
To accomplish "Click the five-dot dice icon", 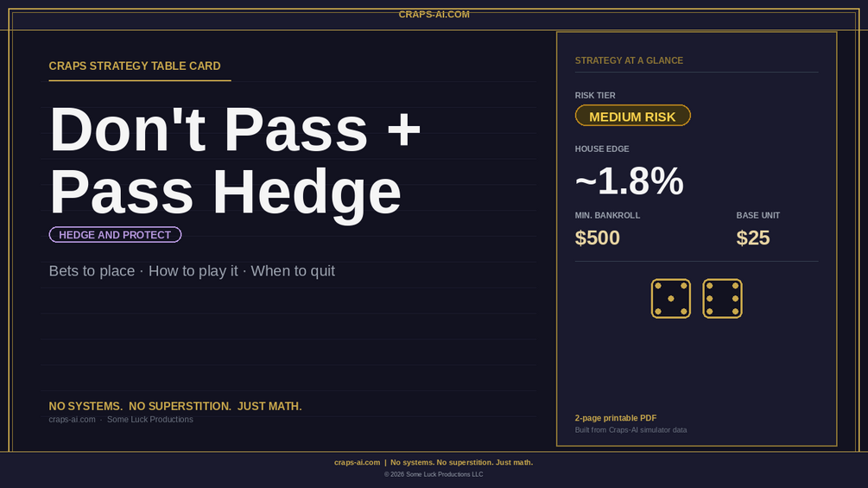I will [x=670, y=298].
